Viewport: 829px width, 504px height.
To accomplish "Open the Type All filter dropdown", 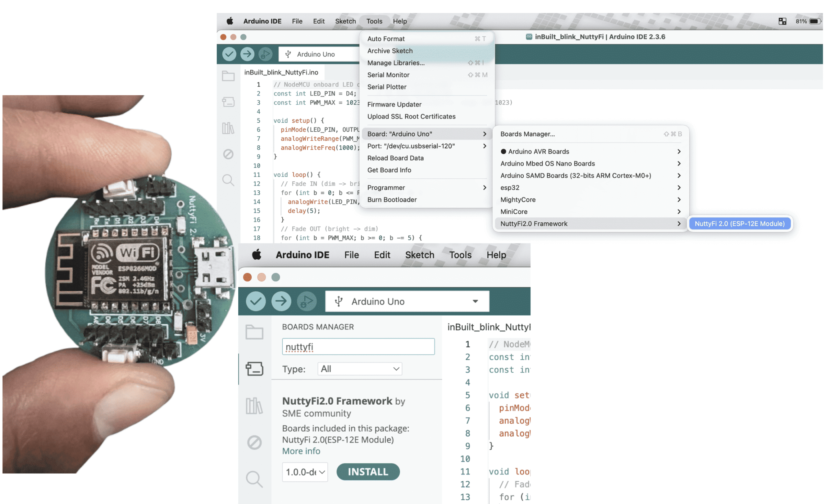I will pyautogui.click(x=360, y=369).
